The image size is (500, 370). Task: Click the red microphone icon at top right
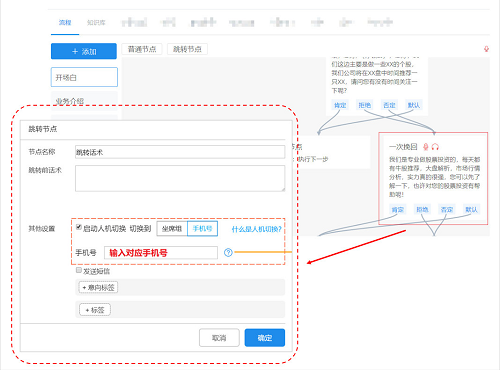tap(486, 49)
